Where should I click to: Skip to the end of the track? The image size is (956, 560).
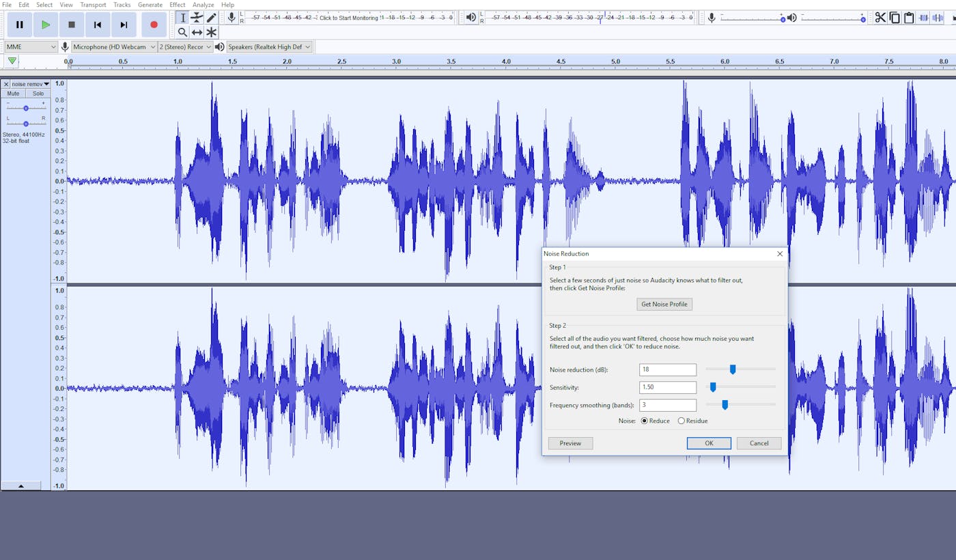(124, 25)
